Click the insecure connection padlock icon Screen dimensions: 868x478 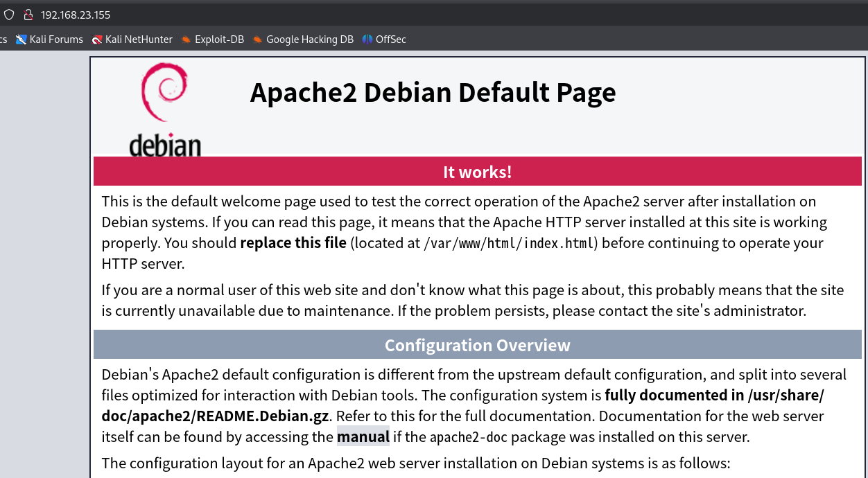(28, 15)
